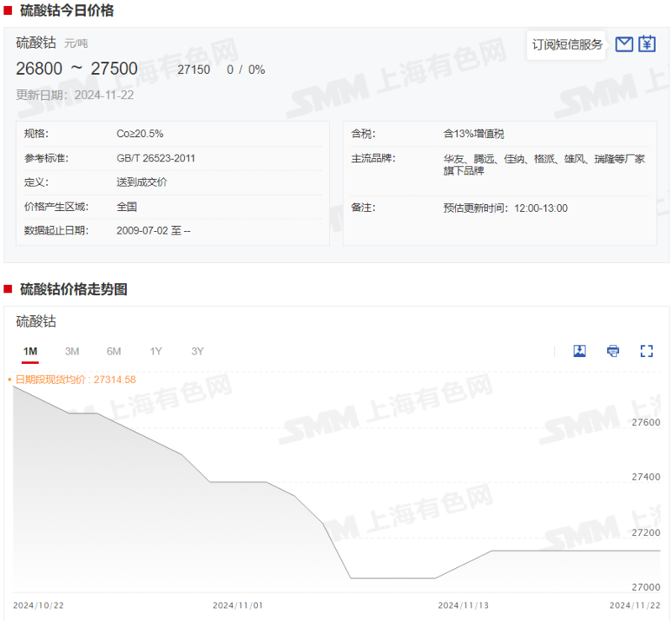Switch to the 1Y chart range tab
This screenshot has height=621, width=672.
[155, 351]
